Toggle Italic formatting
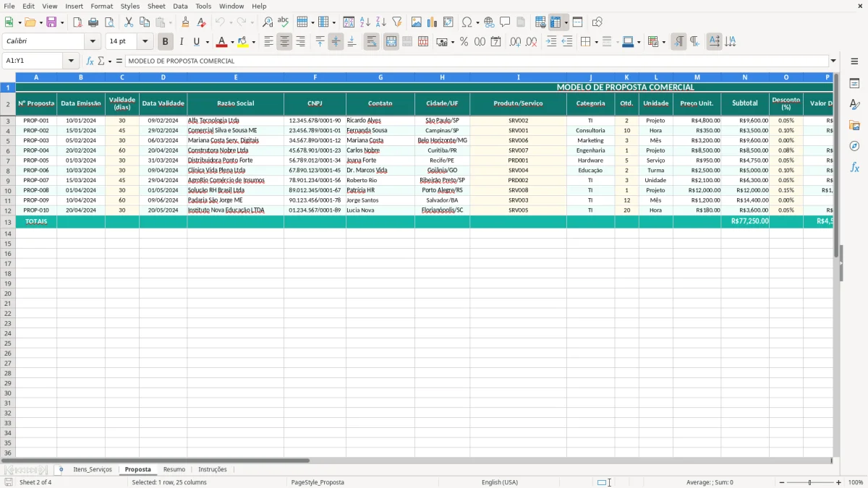Viewport: 868px width, 488px height. click(182, 42)
